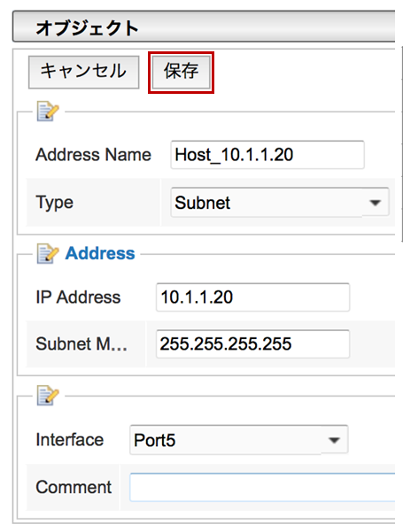Viewport: 403px width, 532px height.
Task: Click the IP Address label
Action: point(78,297)
